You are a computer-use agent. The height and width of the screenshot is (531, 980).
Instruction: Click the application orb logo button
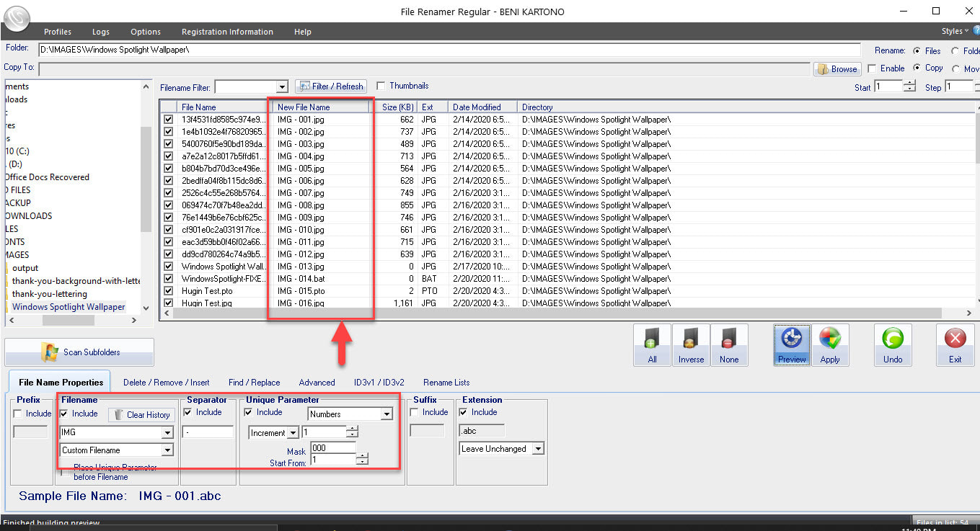pyautogui.click(x=15, y=17)
